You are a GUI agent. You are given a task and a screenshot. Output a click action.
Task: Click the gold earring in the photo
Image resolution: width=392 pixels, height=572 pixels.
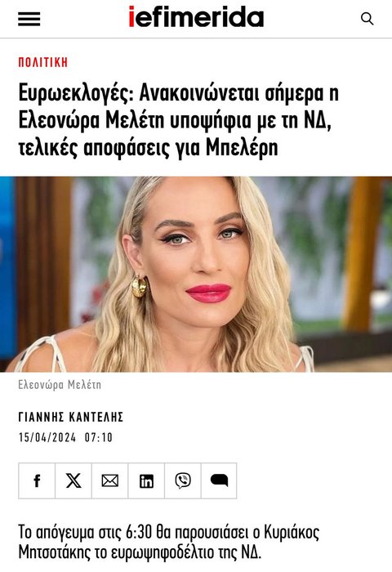(140, 286)
